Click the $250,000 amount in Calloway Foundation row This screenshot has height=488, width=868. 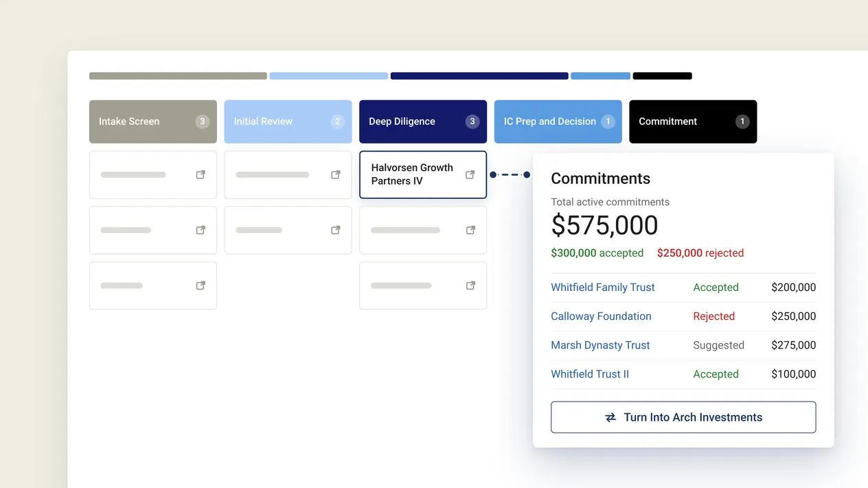(x=793, y=316)
